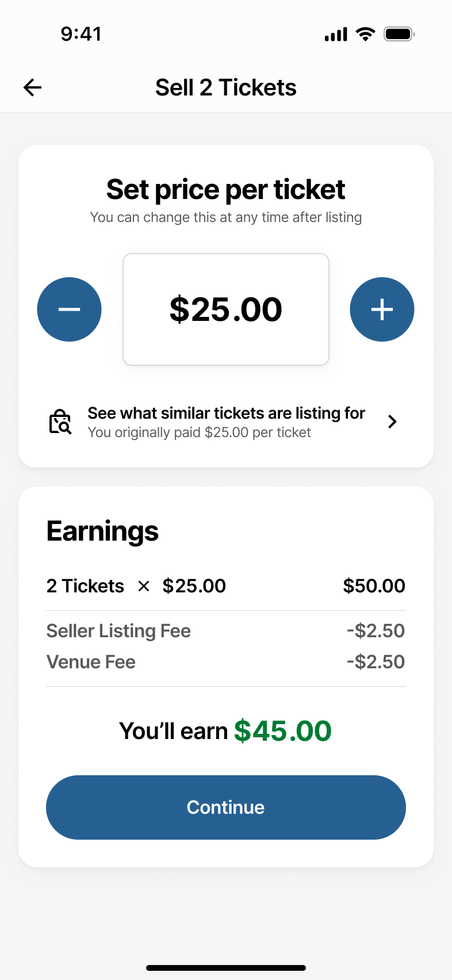Click the 'Sell 2 Tickets' page title
The height and width of the screenshot is (980, 452).
(226, 87)
